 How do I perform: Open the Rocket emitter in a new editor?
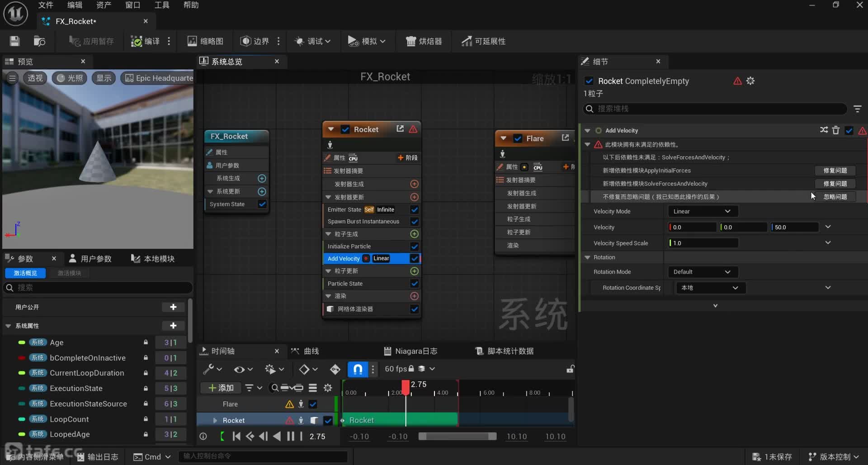pyautogui.click(x=400, y=129)
